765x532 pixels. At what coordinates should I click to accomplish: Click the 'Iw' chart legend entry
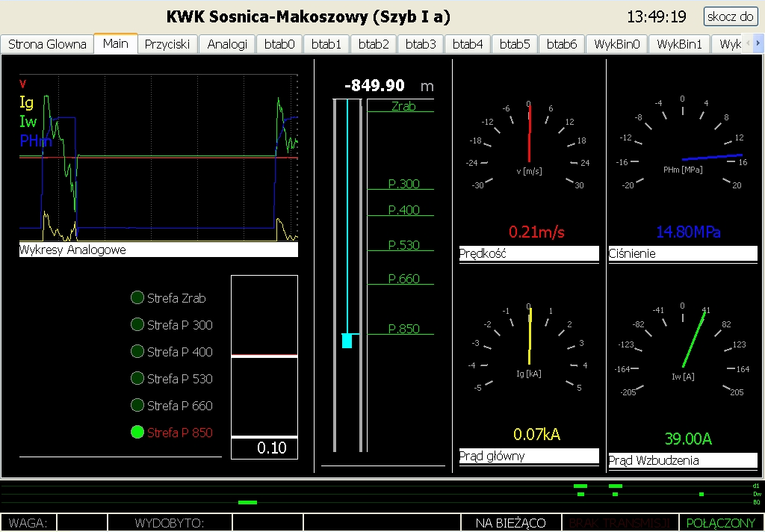[28, 122]
